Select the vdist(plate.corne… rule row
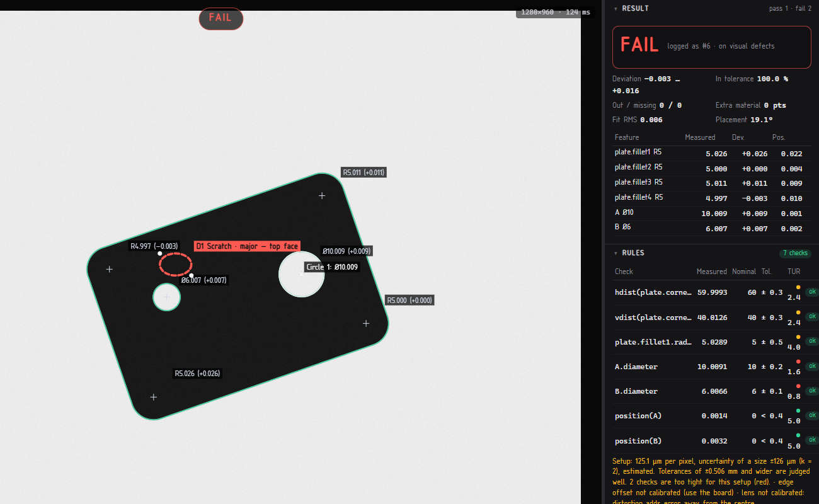This screenshot has width=819, height=504. (716, 318)
